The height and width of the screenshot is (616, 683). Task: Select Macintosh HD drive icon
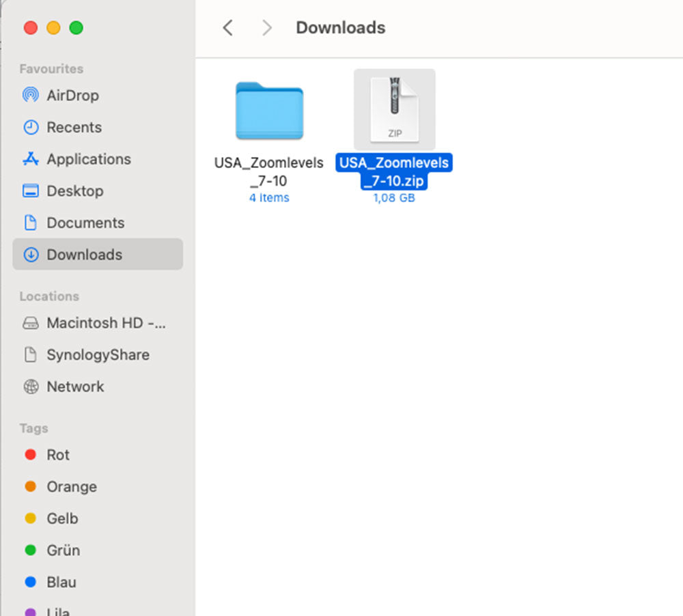[31, 323]
